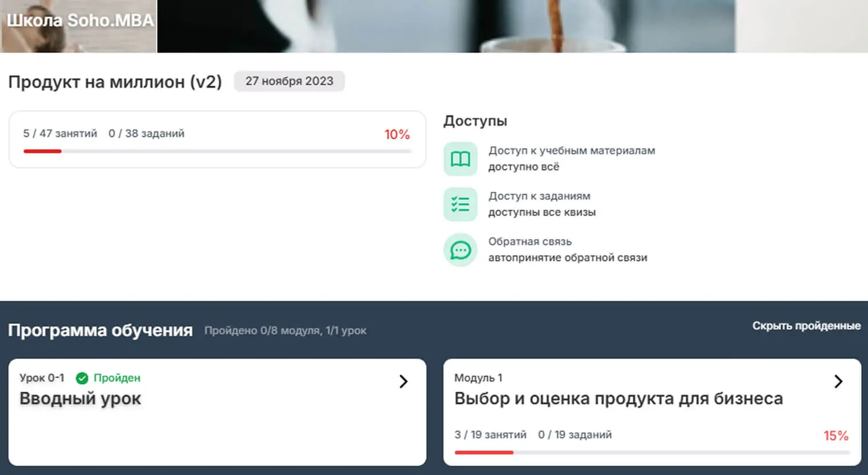Switch to the Программа обучения section
Image resolution: width=868 pixels, height=475 pixels.
pyautogui.click(x=101, y=330)
